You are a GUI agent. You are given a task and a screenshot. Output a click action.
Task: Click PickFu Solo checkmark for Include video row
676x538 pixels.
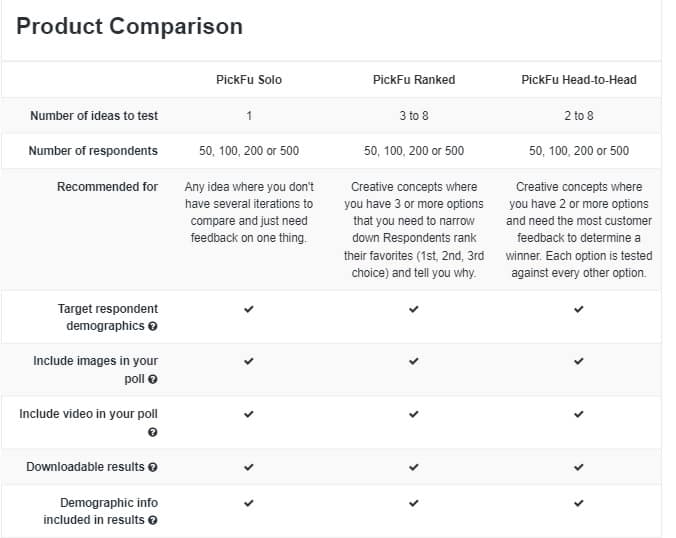(x=249, y=413)
